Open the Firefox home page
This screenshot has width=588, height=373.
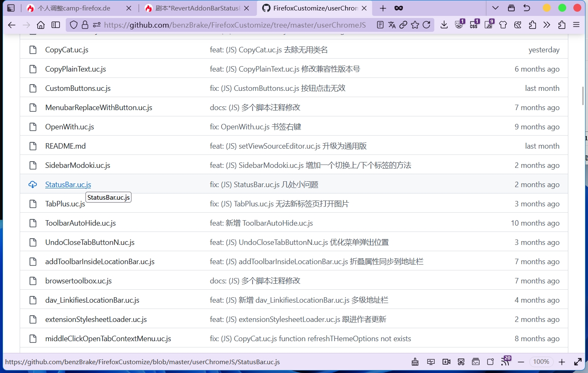pyautogui.click(x=41, y=25)
